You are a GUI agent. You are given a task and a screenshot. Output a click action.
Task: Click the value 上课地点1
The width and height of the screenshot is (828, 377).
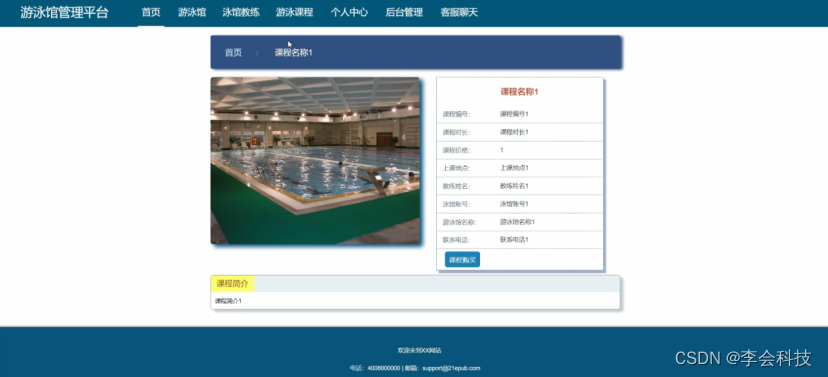click(x=514, y=168)
